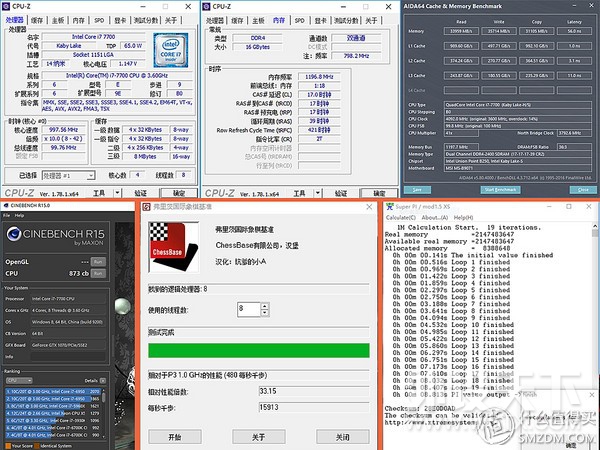The width and height of the screenshot is (600, 450).
Task: Maximize the Super PI window
Action: [569, 207]
